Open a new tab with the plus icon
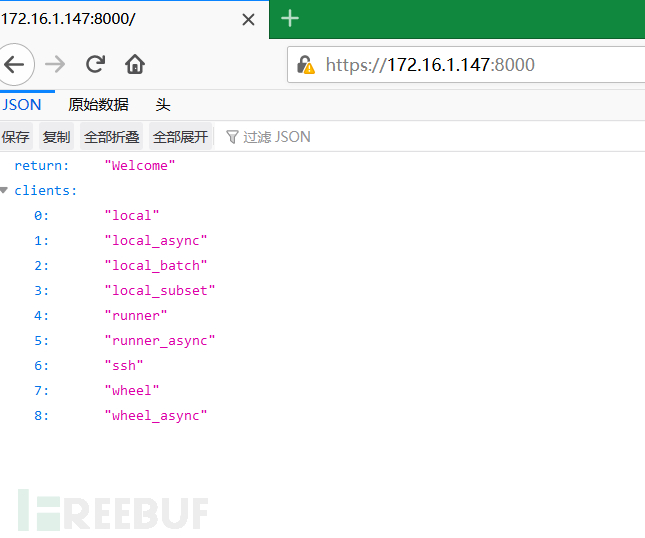 [290, 19]
